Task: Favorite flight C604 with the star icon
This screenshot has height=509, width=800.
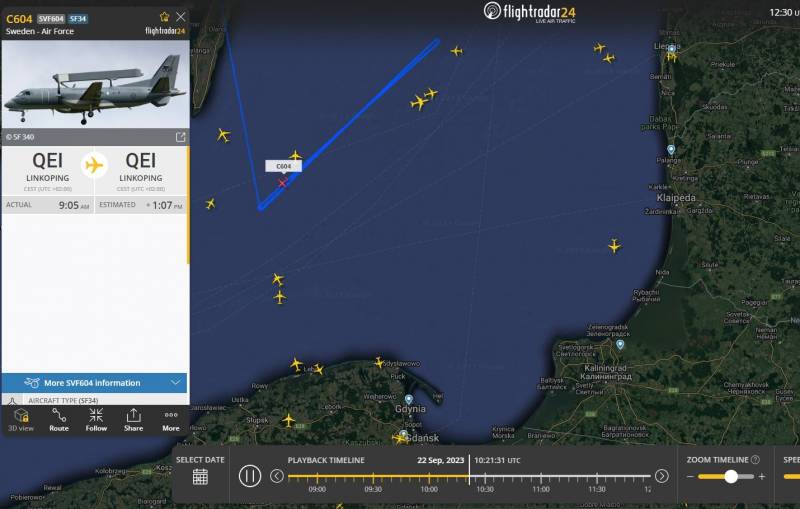Action: coord(164,17)
